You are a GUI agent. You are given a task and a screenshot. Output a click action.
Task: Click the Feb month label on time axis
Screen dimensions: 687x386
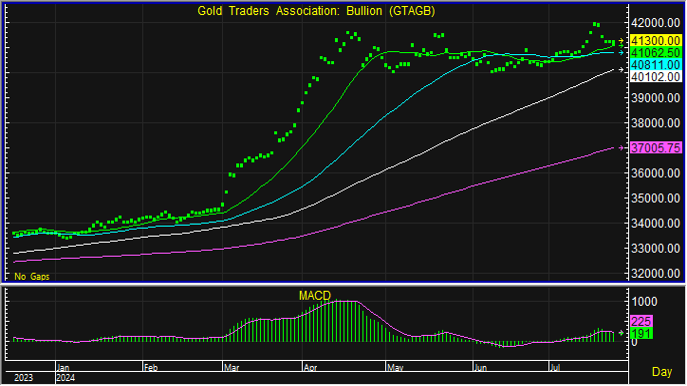pos(150,368)
